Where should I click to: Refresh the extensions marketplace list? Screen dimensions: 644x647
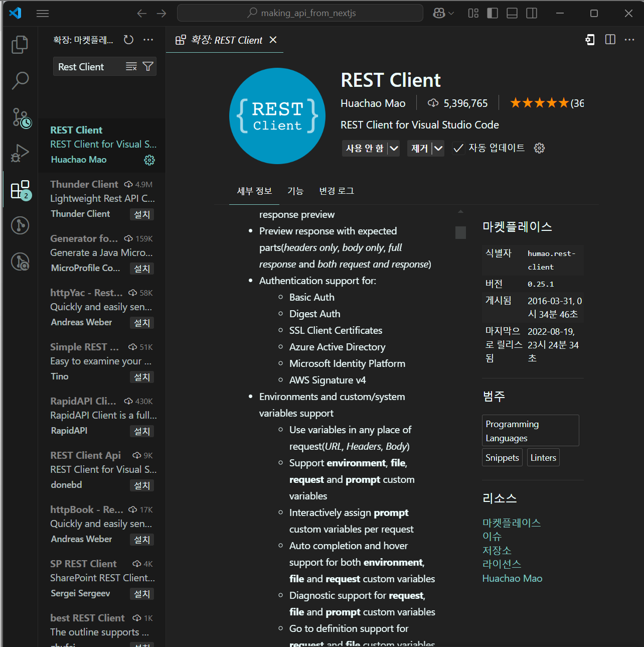tap(129, 40)
